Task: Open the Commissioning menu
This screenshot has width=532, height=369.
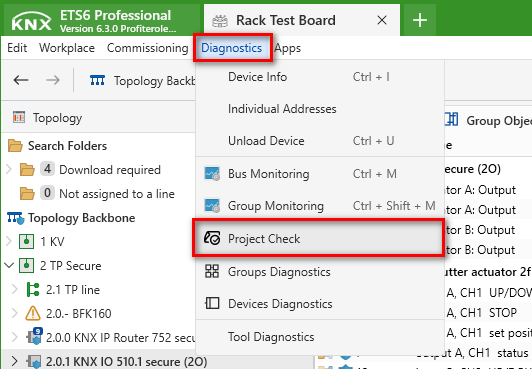Action: point(148,48)
